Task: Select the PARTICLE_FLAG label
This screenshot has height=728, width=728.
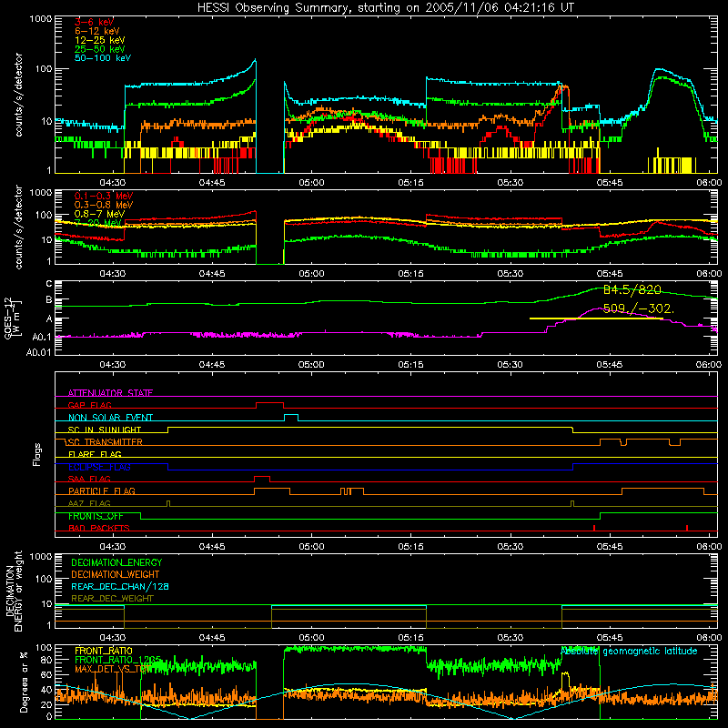Action: (x=102, y=491)
